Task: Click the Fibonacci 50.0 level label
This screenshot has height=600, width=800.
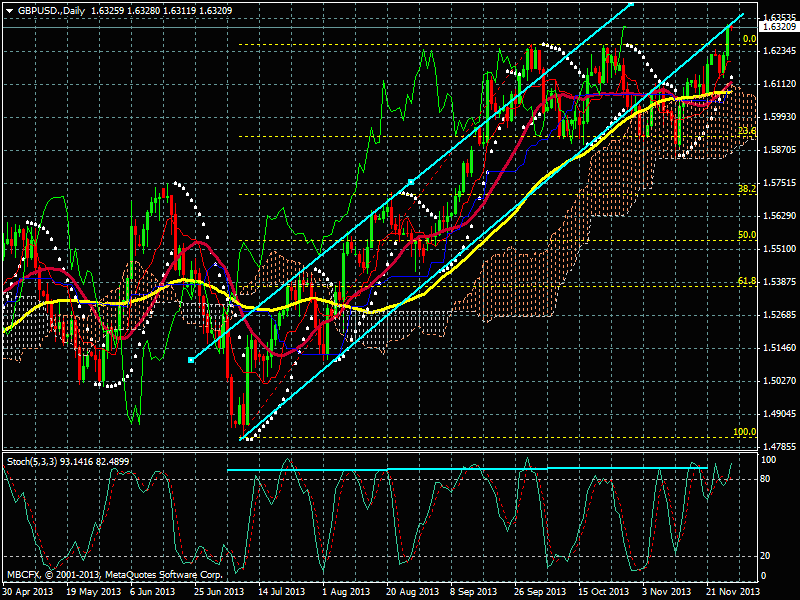Action: coord(746,235)
